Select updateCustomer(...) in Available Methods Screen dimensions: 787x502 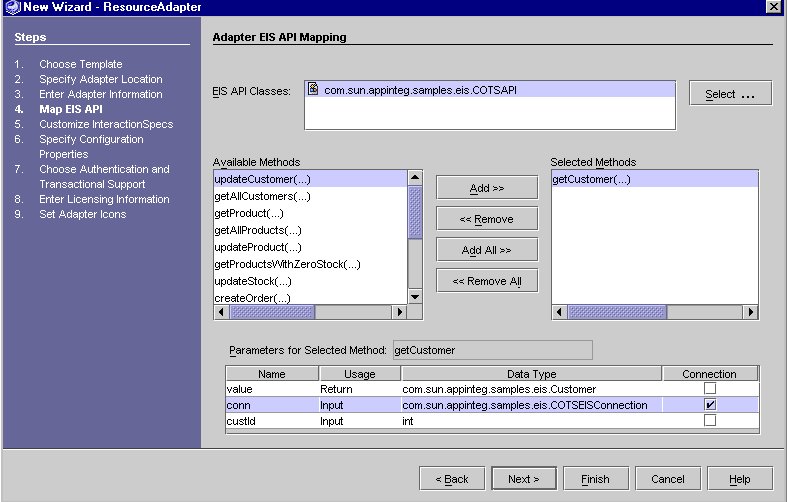[310, 179]
